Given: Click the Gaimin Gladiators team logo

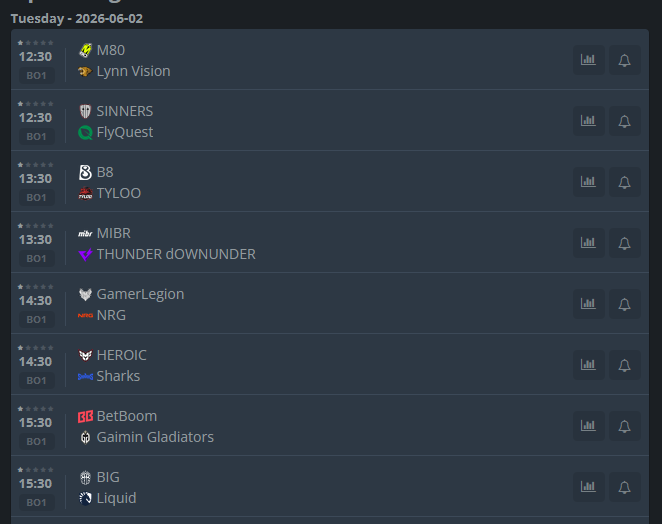Looking at the screenshot, I should click(85, 437).
